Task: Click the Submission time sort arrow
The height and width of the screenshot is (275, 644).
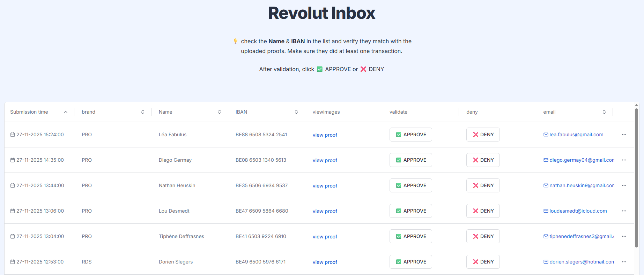Action: [x=66, y=112]
